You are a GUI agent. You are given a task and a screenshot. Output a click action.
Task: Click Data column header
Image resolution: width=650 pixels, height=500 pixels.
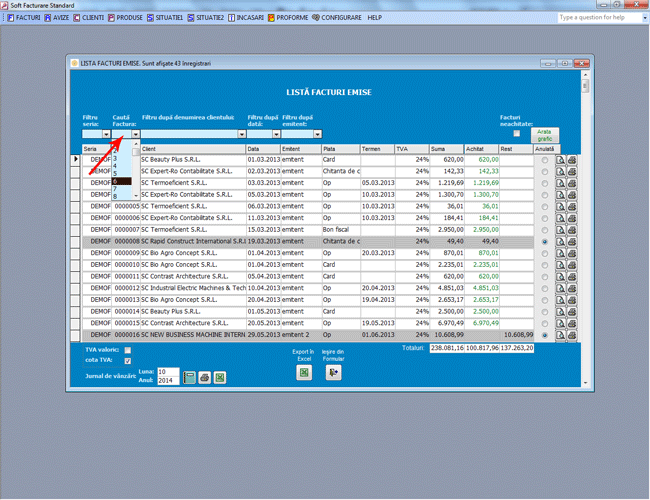click(x=263, y=149)
